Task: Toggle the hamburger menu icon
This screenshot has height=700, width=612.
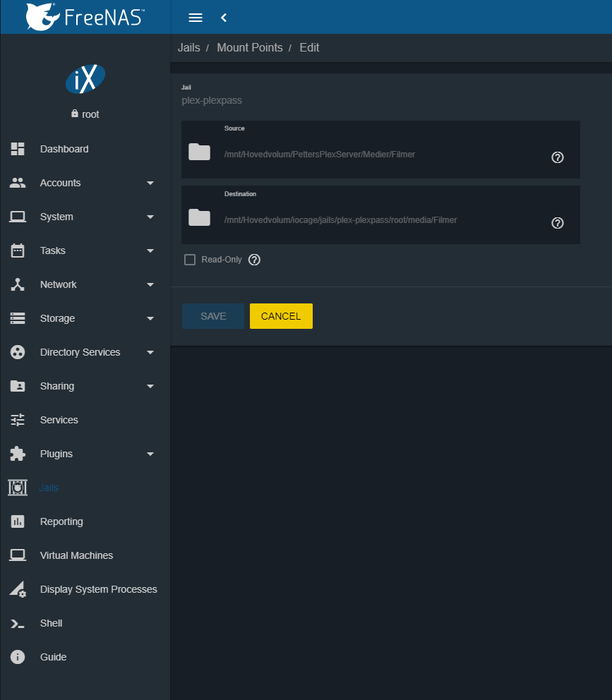Action: pyautogui.click(x=196, y=18)
